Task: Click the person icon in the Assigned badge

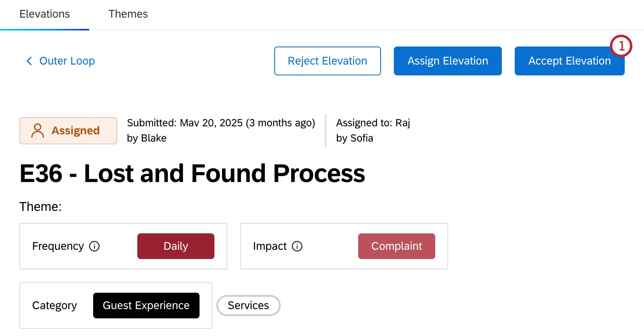Action: (x=37, y=130)
